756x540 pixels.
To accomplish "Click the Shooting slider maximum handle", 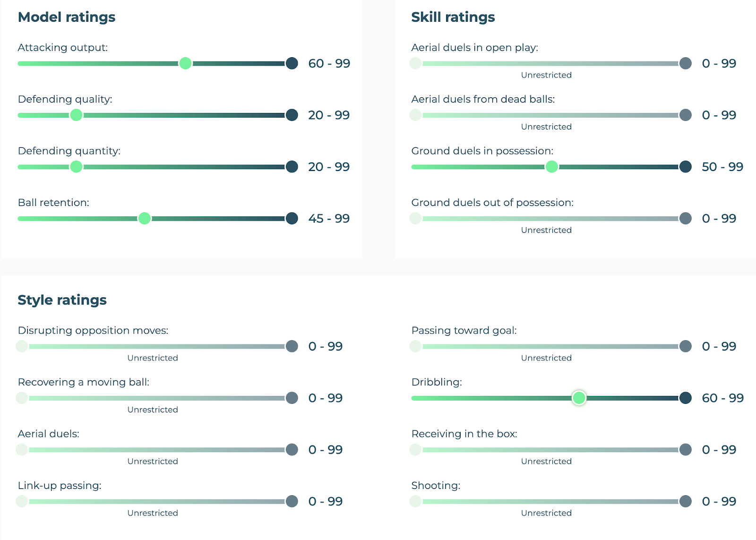I will point(686,501).
